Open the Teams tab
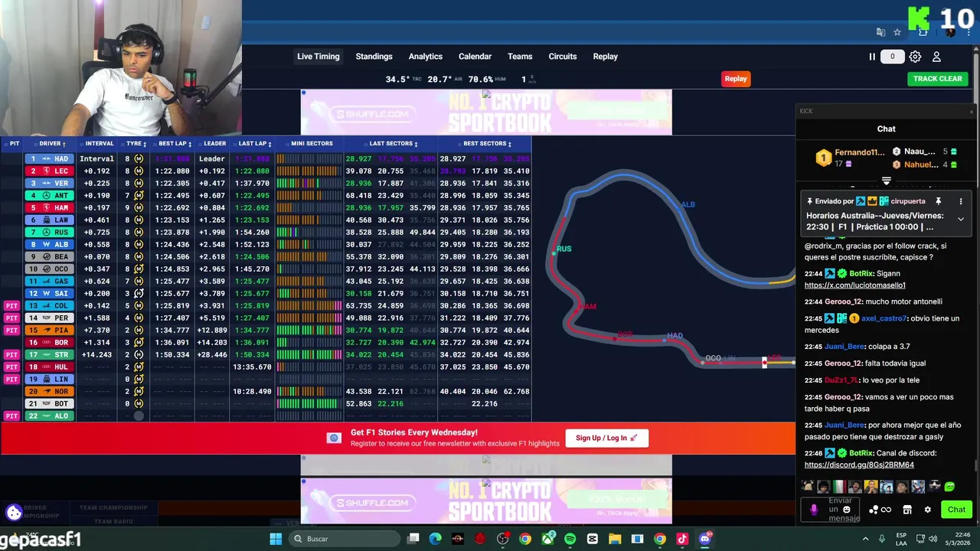Image resolution: width=980 pixels, height=551 pixels. click(520, 57)
